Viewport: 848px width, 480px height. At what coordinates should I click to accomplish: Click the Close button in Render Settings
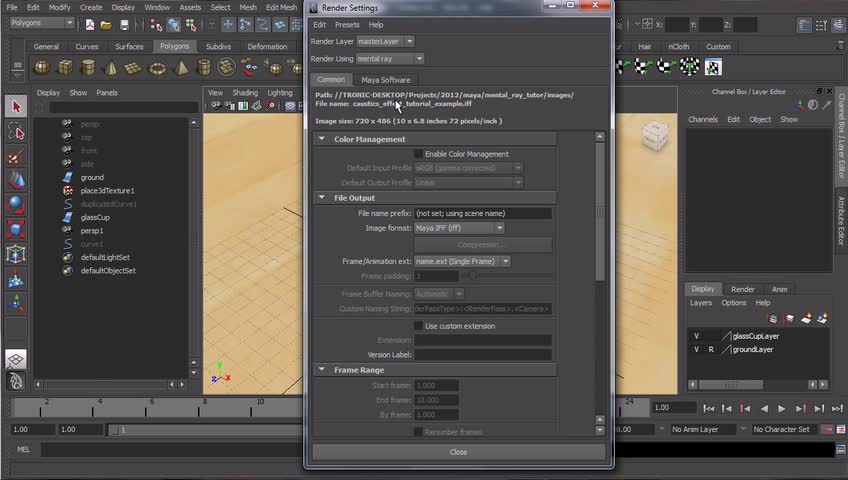pyautogui.click(x=458, y=452)
